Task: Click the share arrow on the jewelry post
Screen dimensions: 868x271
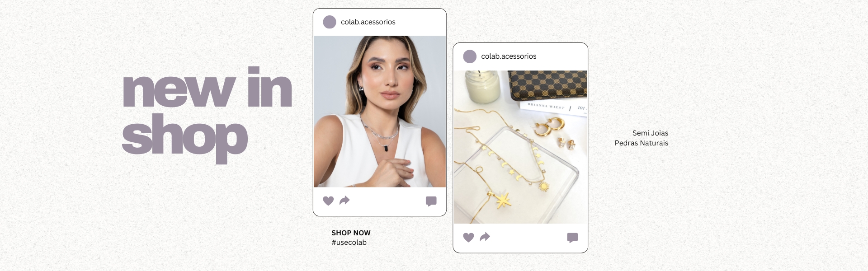Action: click(485, 237)
